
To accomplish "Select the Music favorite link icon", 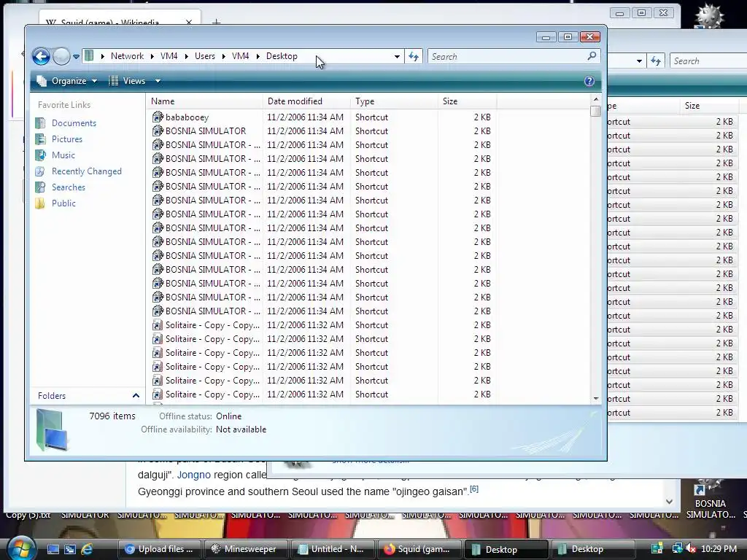I will (x=41, y=155).
